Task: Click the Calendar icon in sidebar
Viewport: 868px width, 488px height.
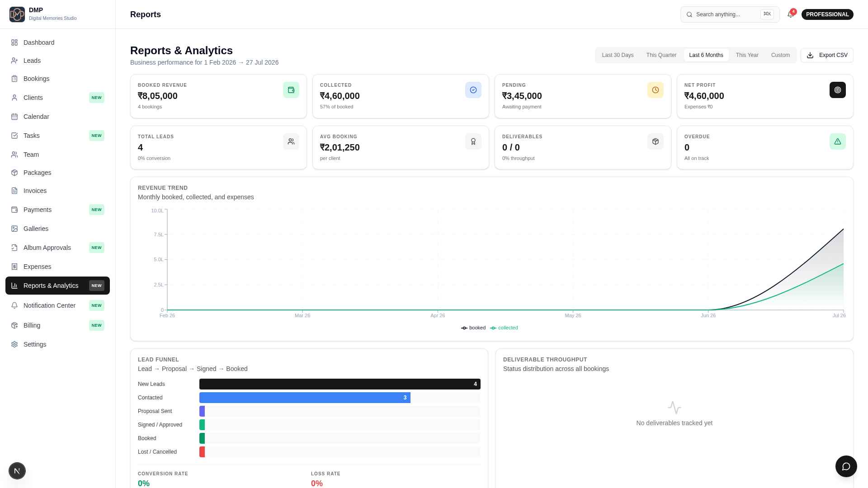Action: point(14,117)
